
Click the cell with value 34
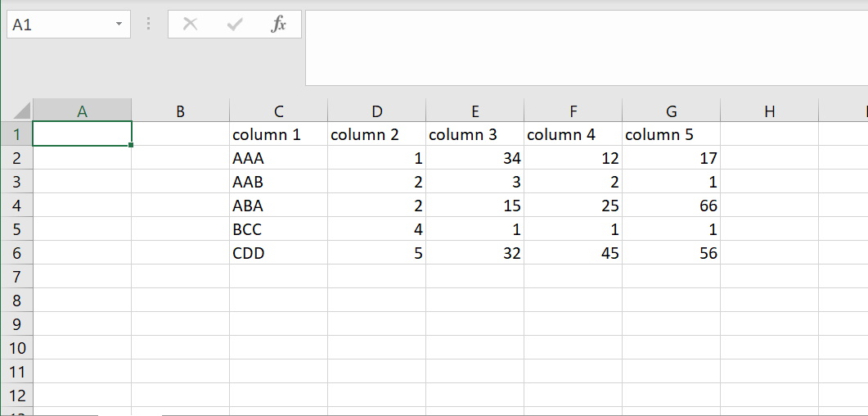coord(474,158)
